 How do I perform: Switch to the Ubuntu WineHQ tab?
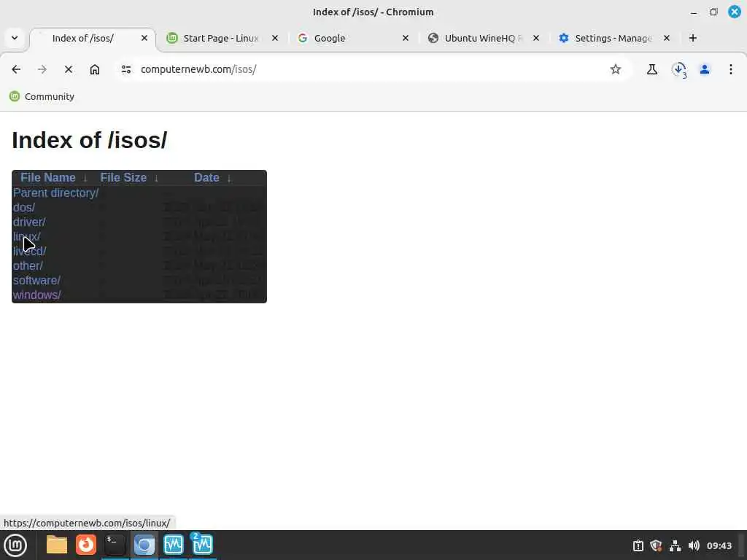click(x=483, y=38)
